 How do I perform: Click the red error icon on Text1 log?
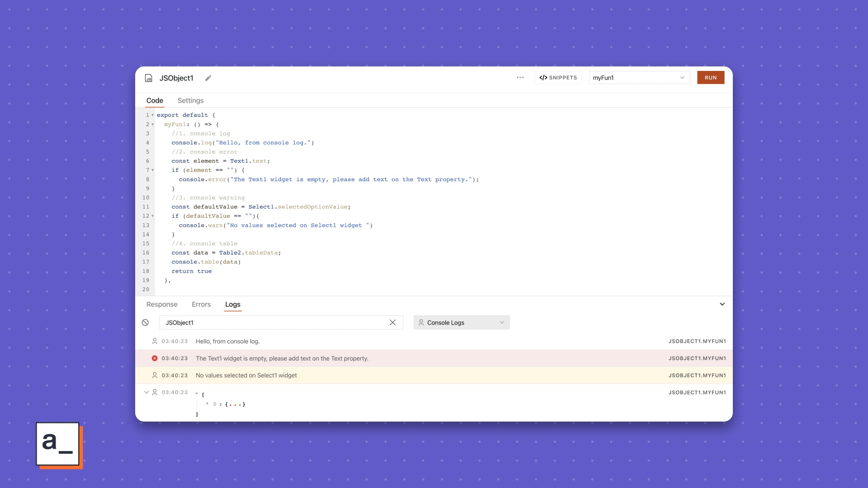(x=155, y=358)
